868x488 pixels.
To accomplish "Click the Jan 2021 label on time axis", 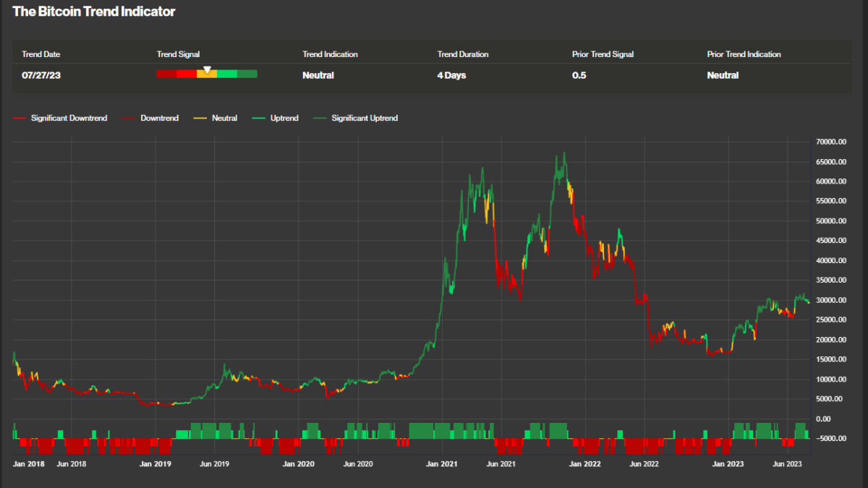I will [441, 464].
